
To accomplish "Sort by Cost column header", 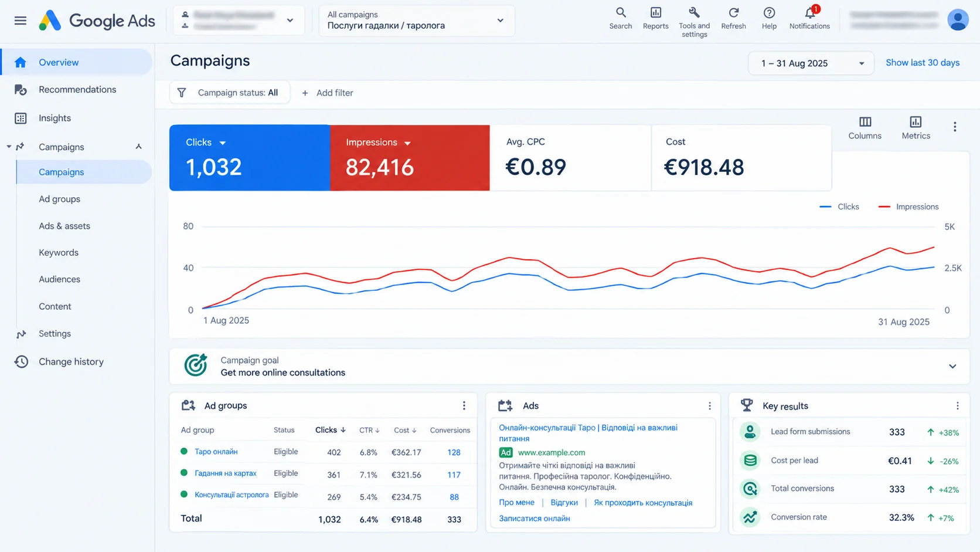I will [405, 430].
